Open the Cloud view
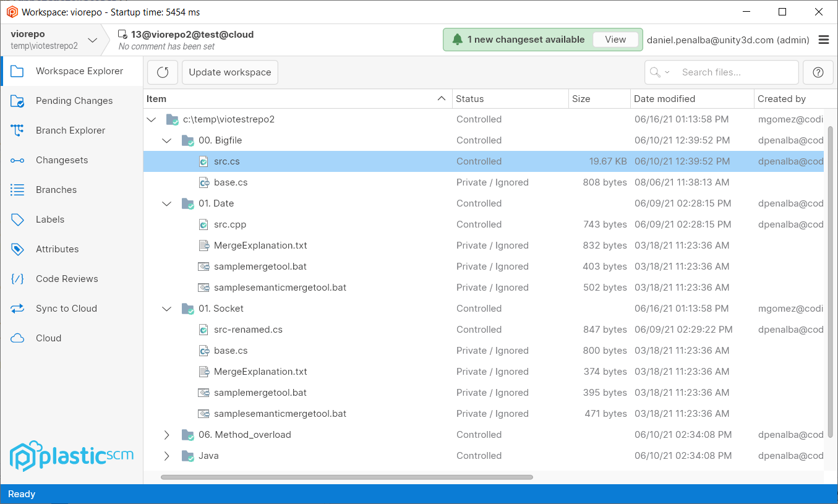The width and height of the screenshot is (838, 504). pos(48,338)
